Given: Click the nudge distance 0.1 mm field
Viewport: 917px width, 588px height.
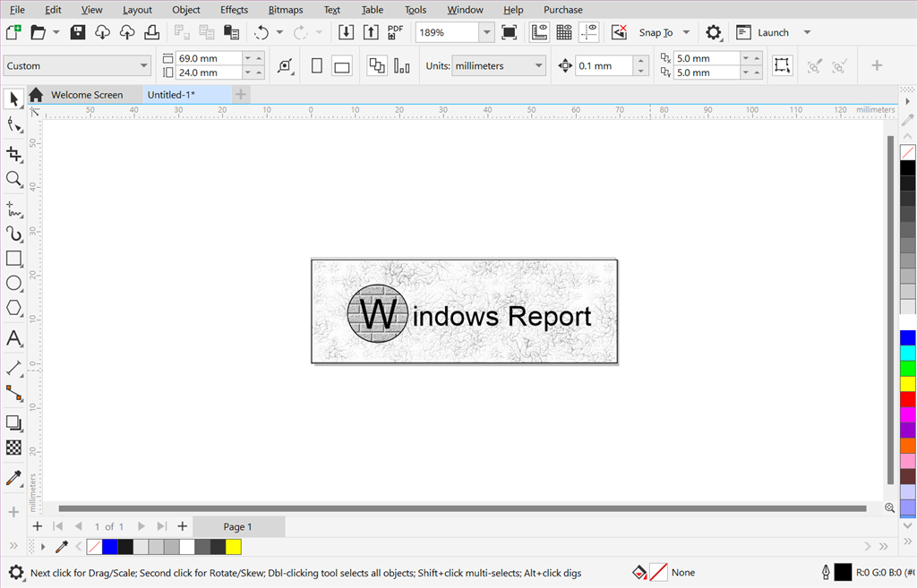Looking at the screenshot, I should click(x=604, y=65).
